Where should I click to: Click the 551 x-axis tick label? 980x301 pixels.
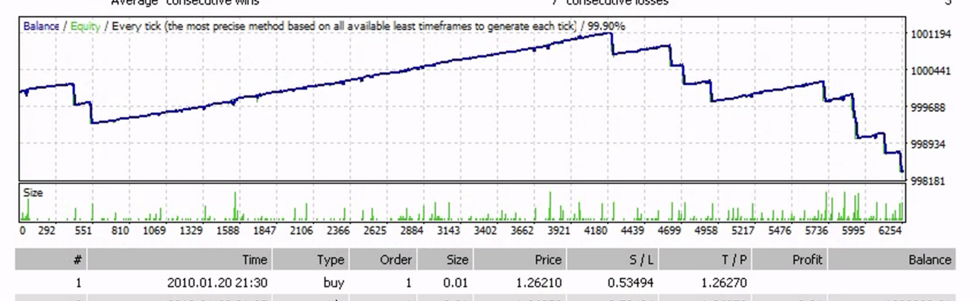(84, 230)
